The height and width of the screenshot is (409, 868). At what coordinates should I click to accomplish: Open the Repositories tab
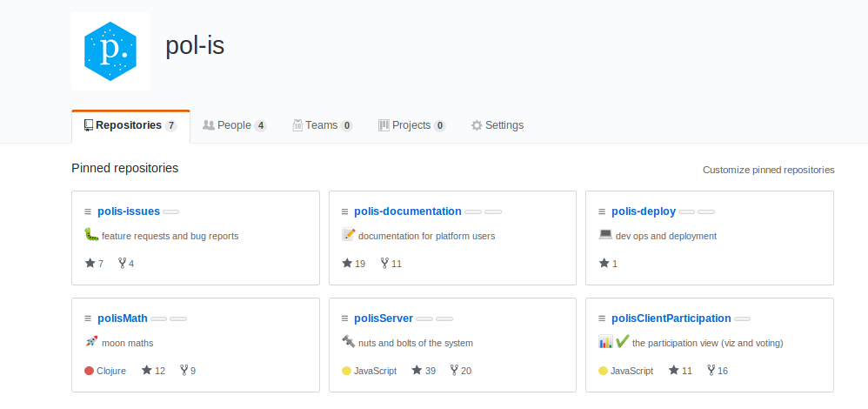tap(130, 126)
